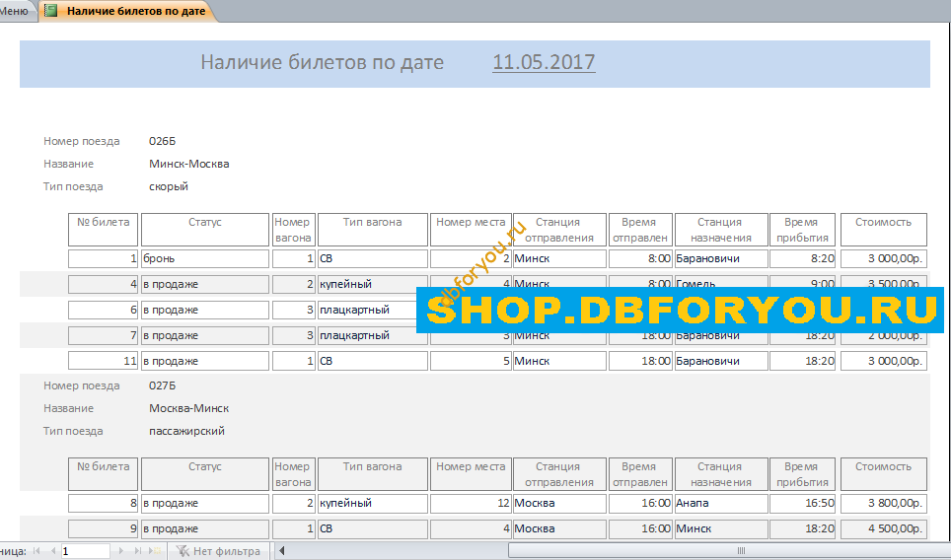Click the new record star navigation icon
This screenshot has height=560, width=951.
pos(157,551)
